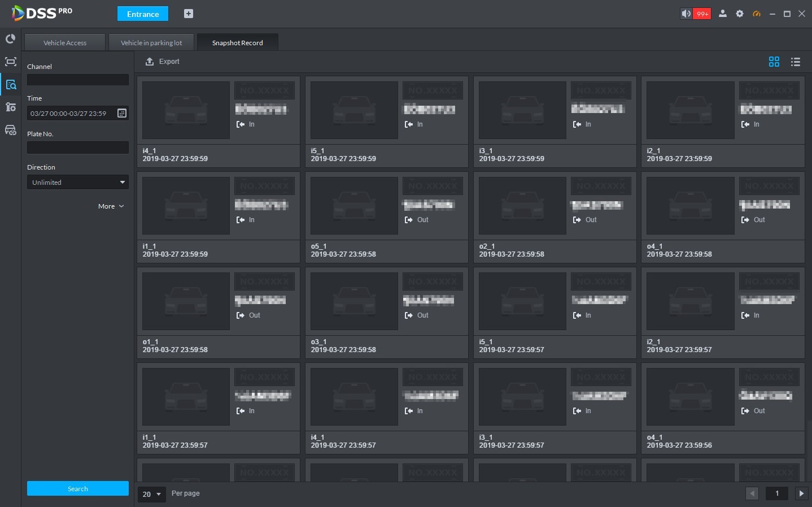Click the blurred plate number on o2_1 card

tap(597, 205)
